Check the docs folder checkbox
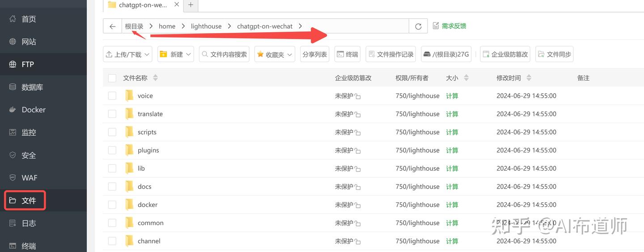644x252 pixels. (112, 186)
